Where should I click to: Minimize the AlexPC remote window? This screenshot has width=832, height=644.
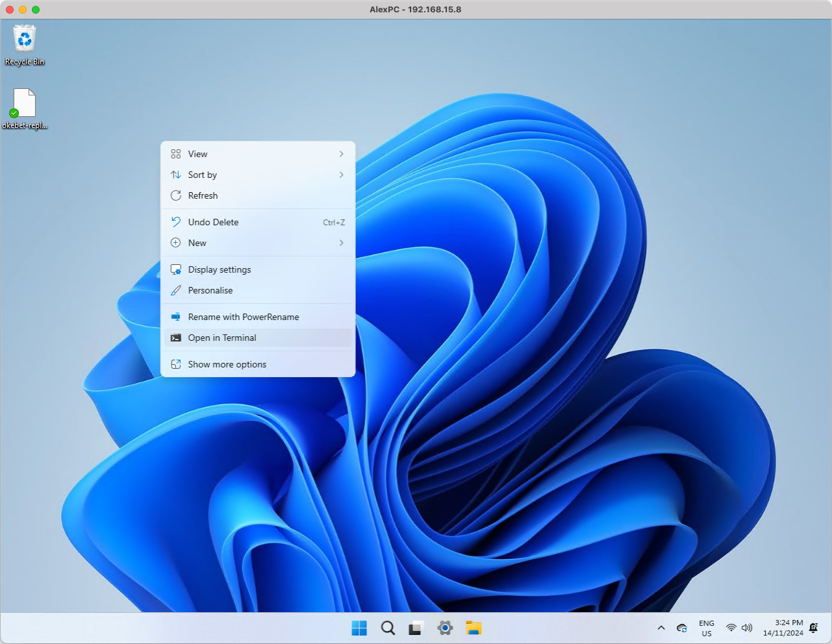click(23, 9)
